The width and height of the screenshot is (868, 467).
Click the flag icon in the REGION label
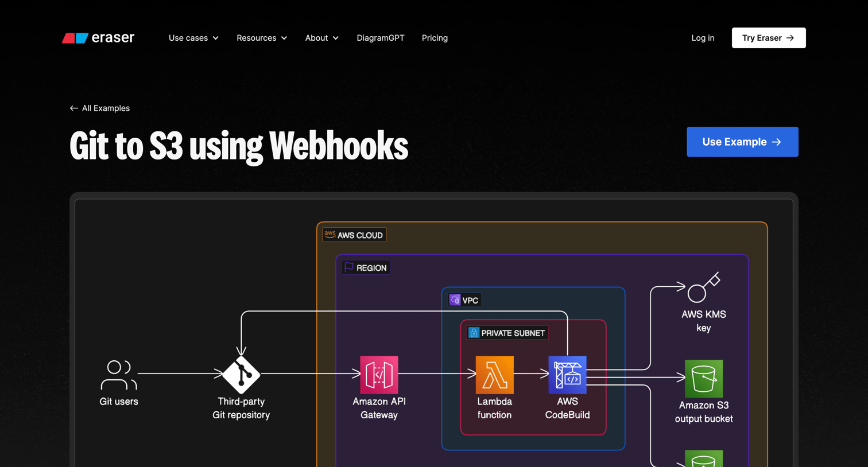coord(349,267)
